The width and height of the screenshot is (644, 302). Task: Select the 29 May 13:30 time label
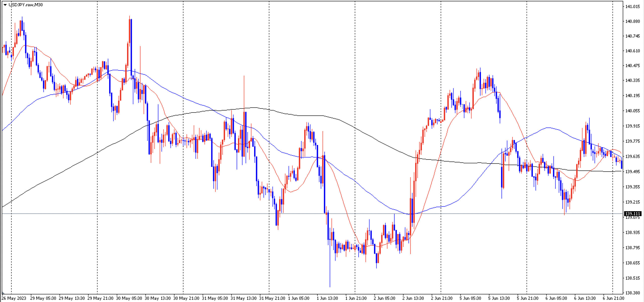click(72, 298)
